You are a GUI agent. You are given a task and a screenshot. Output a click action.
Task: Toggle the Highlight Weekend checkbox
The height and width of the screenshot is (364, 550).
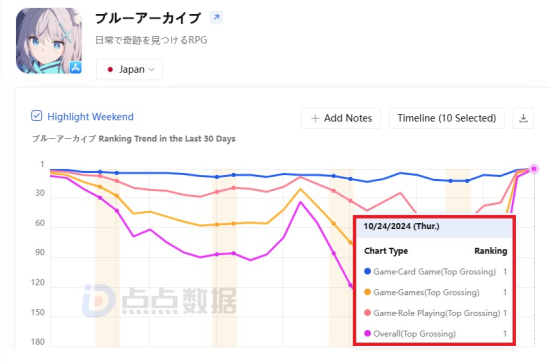(36, 116)
